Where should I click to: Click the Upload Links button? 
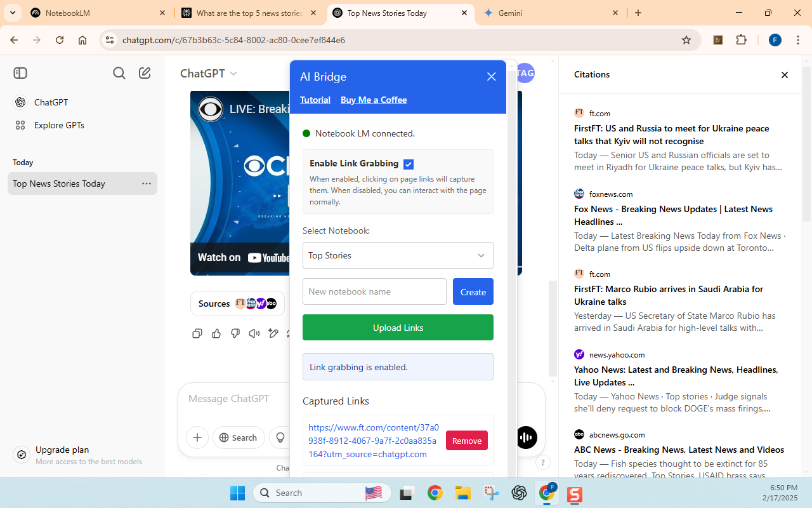pyautogui.click(x=398, y=327)
